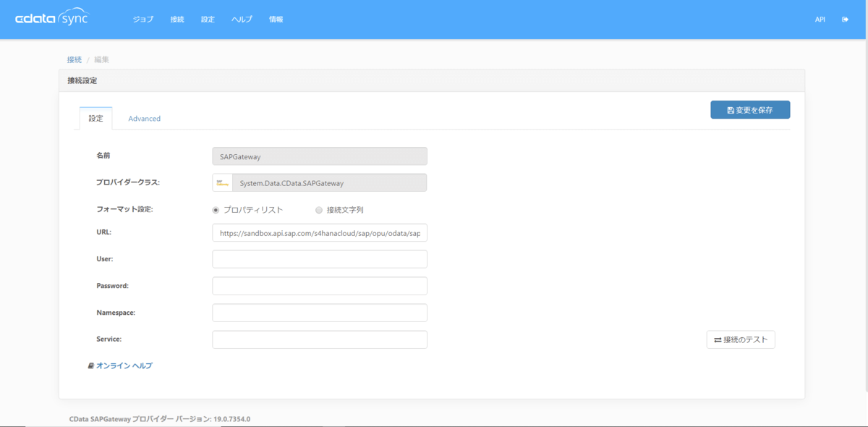Click the arrows icon on 接続のテスト button
This screenshot has width=868, height=427.
point(718,339)
